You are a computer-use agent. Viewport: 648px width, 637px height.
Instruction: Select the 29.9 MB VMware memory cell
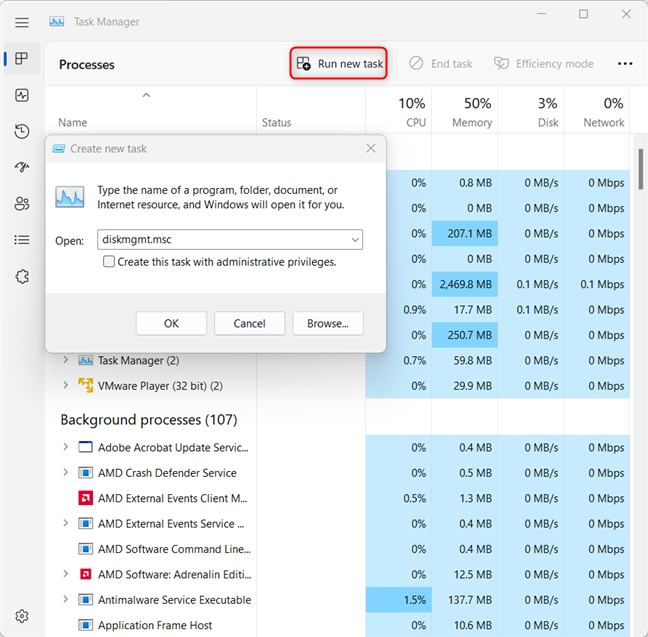click(465, 386)
